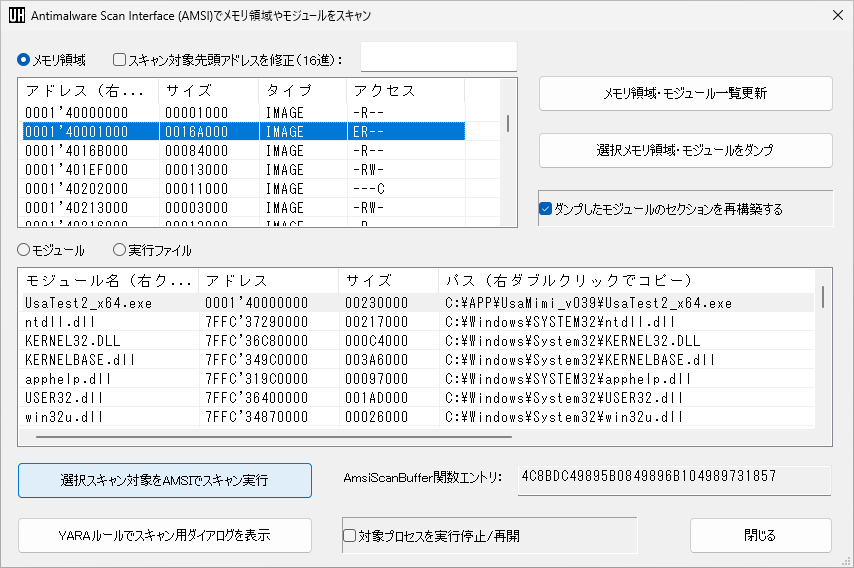The image size is (854, 568).
Task: Click path C:¥Windows¥System32¥win32u.dll
Action: 564,418
